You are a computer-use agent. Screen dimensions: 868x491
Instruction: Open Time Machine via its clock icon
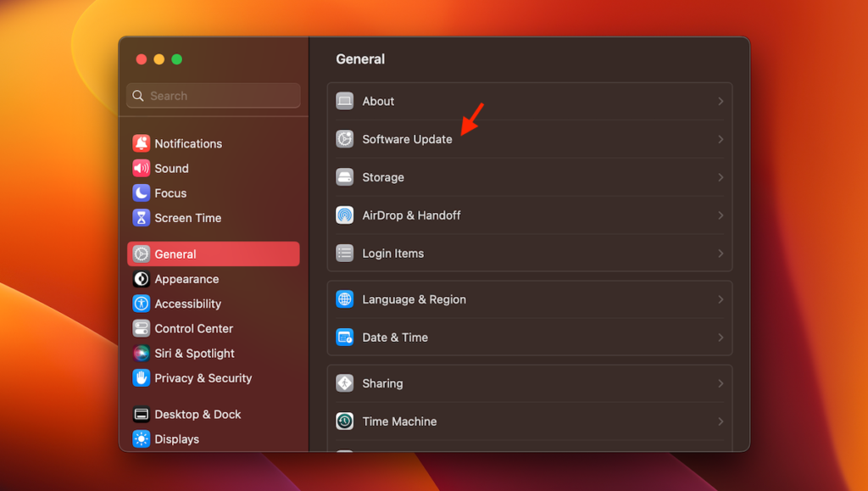[x=344, y=421]
